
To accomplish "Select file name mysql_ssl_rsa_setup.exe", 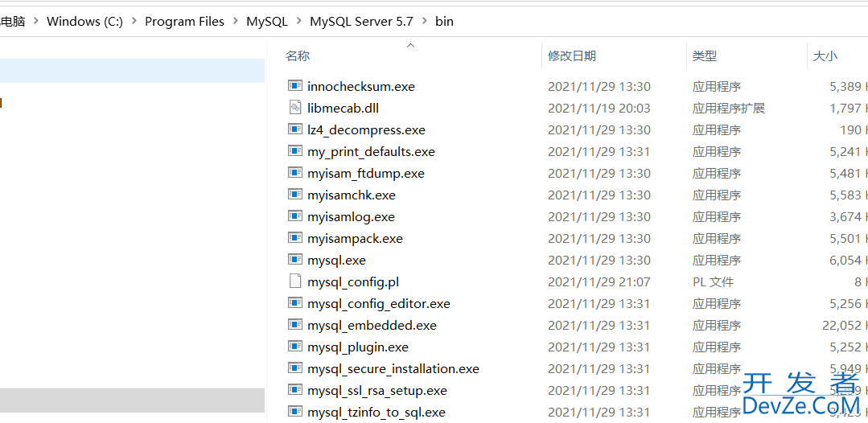I will 377,391.
